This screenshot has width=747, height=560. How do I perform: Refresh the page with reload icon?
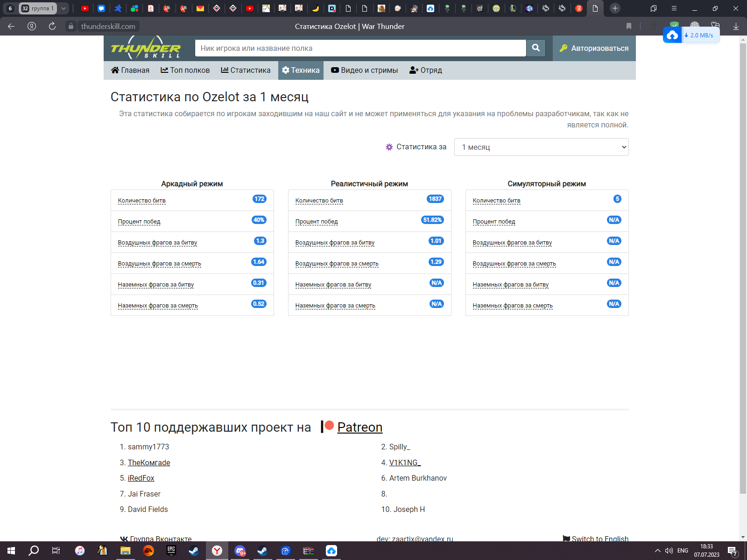pos(52,26)
